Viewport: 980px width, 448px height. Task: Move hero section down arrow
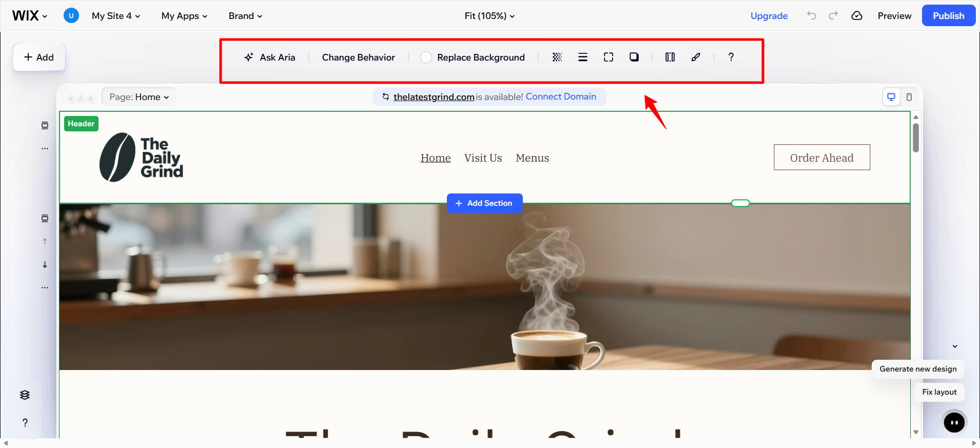coord(45,264)
